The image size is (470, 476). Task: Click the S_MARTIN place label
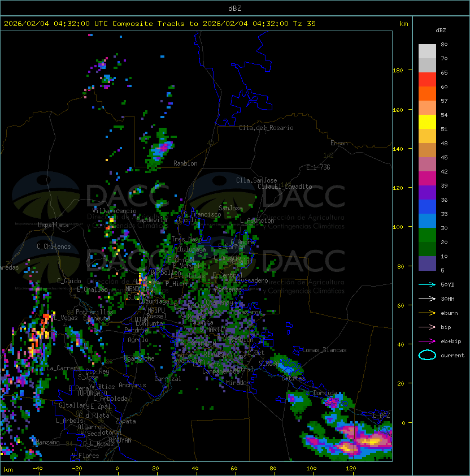[214, 329]
